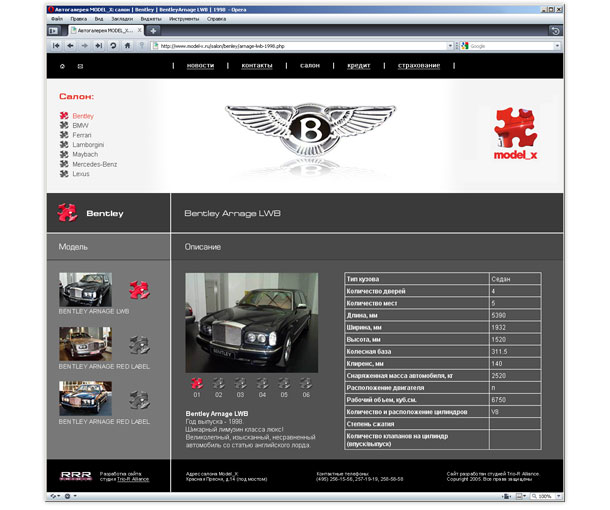Click the silver Arnage Red Label thumbnail

[x=86, y=344]
